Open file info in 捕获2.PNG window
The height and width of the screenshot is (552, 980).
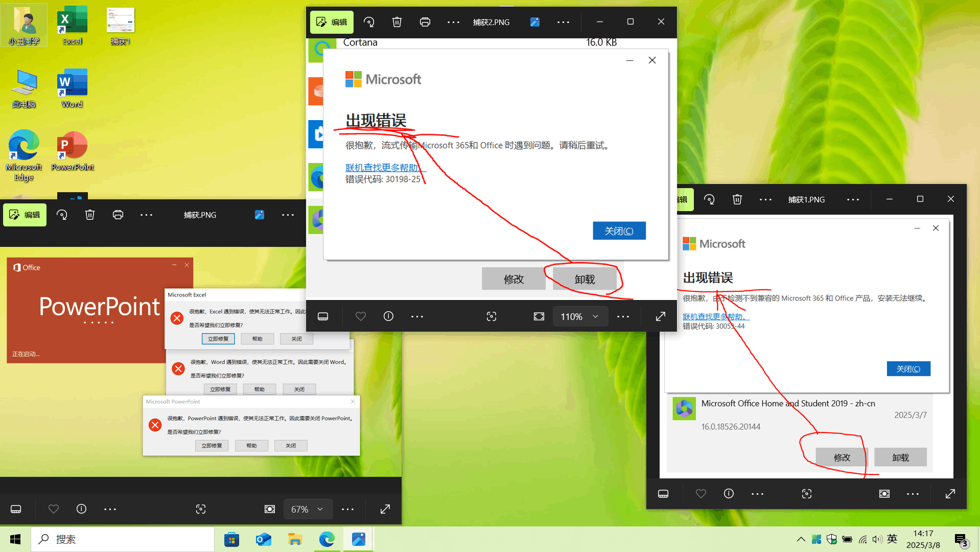tap(389, 316)
